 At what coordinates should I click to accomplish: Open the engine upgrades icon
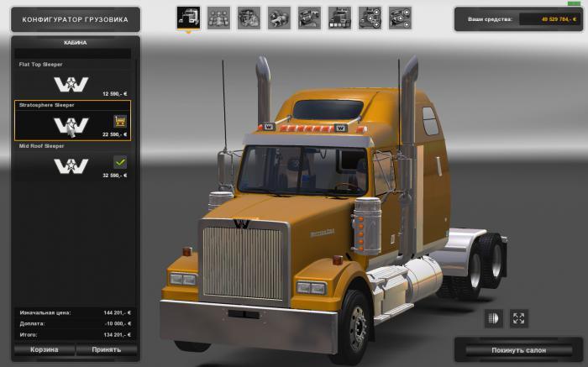[x=249, y=18]
